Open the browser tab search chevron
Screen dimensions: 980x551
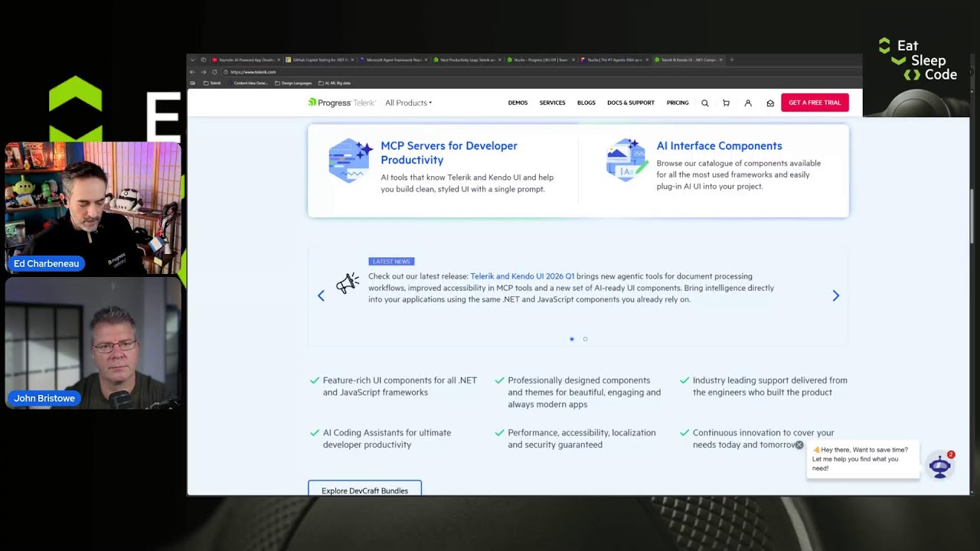(x=192, y=60)
